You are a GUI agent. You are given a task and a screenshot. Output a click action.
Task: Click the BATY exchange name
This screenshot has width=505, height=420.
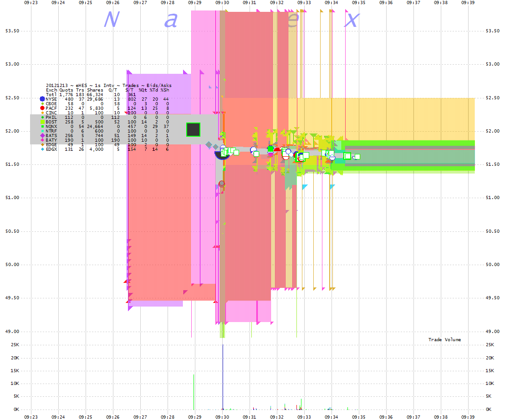click(x=51, y=140)
